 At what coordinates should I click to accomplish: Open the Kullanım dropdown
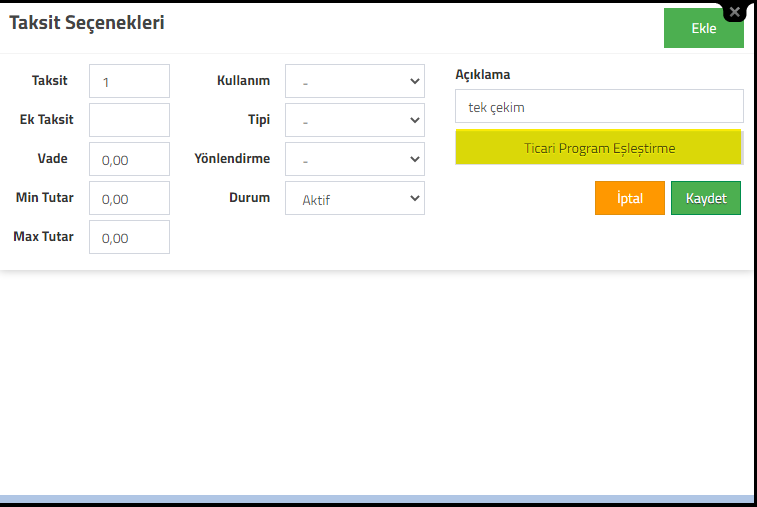(355, 81)
